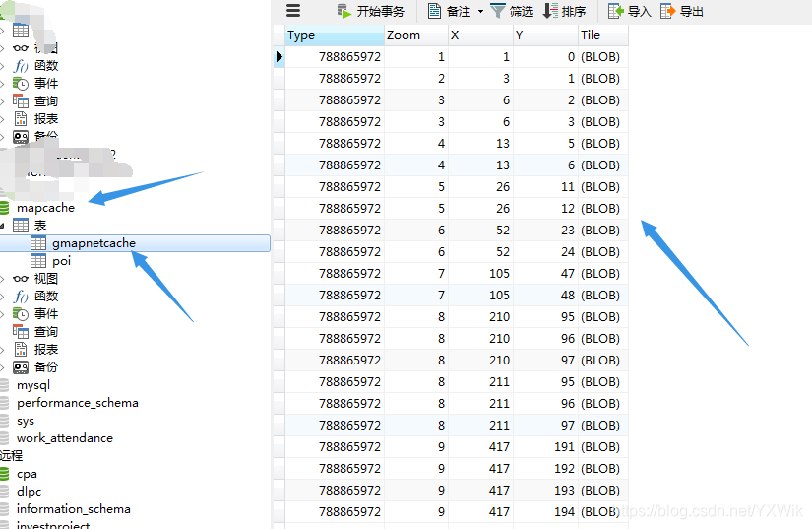Select the 备份 backup node under mapcache

[x=46, y=367]
